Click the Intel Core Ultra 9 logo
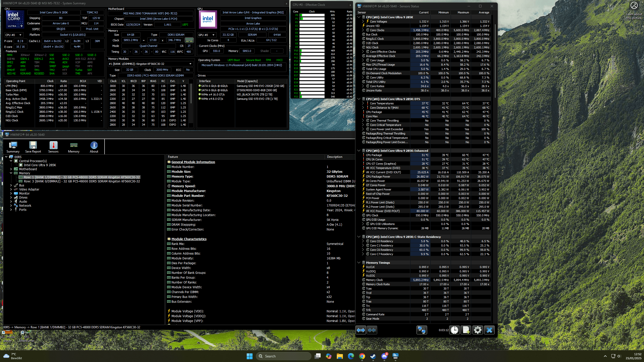The width and height of the screenshot is (644, 362). (x=15, y=20)
